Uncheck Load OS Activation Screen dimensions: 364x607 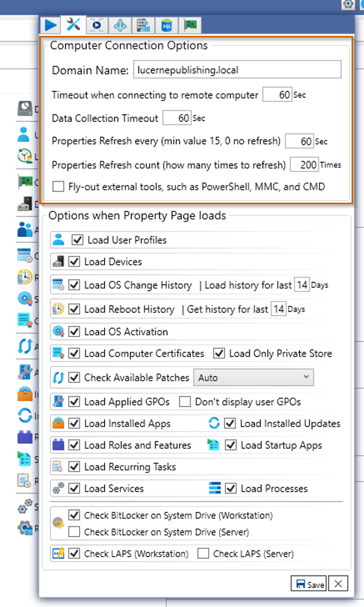click(x=74, y=332)
